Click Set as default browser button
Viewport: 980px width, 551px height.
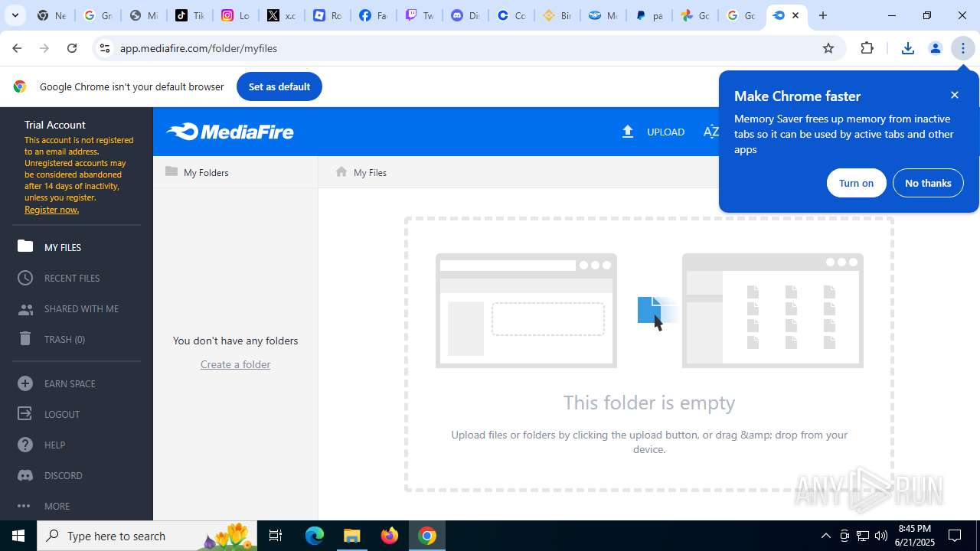coord(279,86)
